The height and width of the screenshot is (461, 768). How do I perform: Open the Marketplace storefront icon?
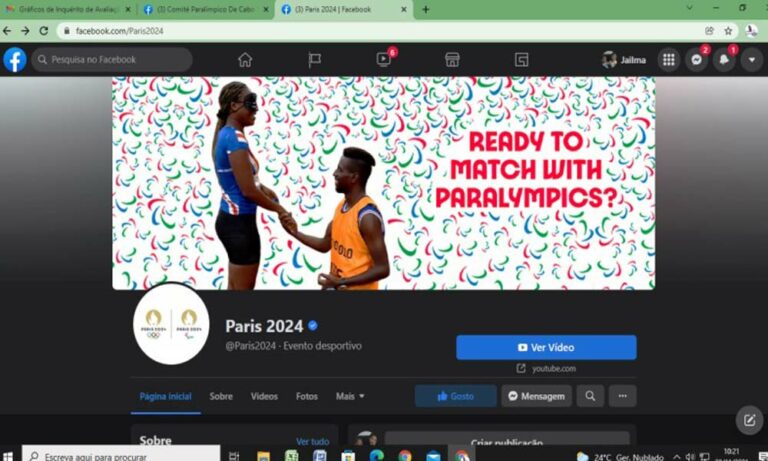(x=452, y=60)
